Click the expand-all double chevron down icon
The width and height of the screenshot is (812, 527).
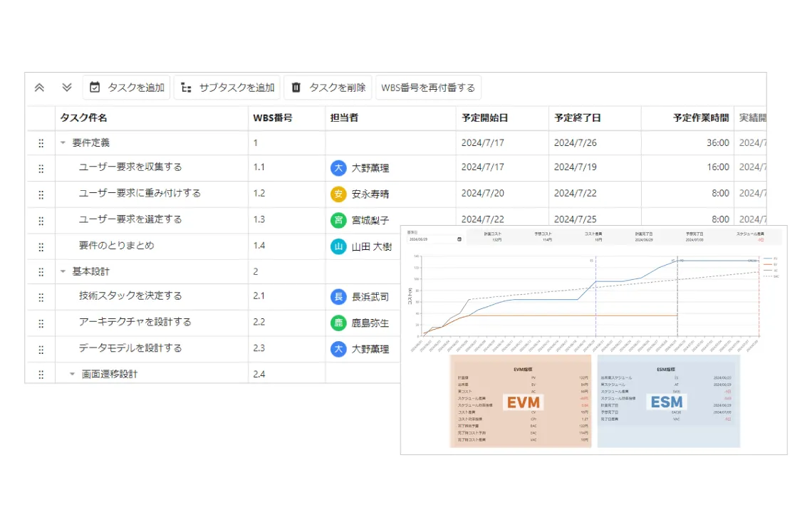click(67, 88)
